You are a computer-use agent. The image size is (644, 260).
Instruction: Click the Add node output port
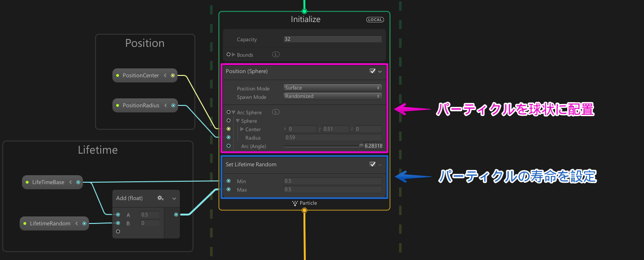point(176,215)
